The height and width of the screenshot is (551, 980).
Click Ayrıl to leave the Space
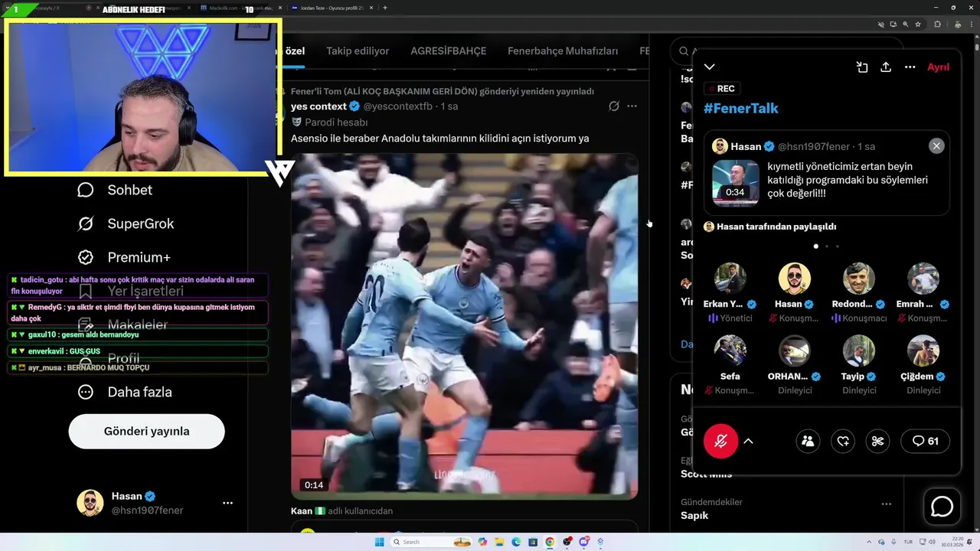click(x=938, y=67)
